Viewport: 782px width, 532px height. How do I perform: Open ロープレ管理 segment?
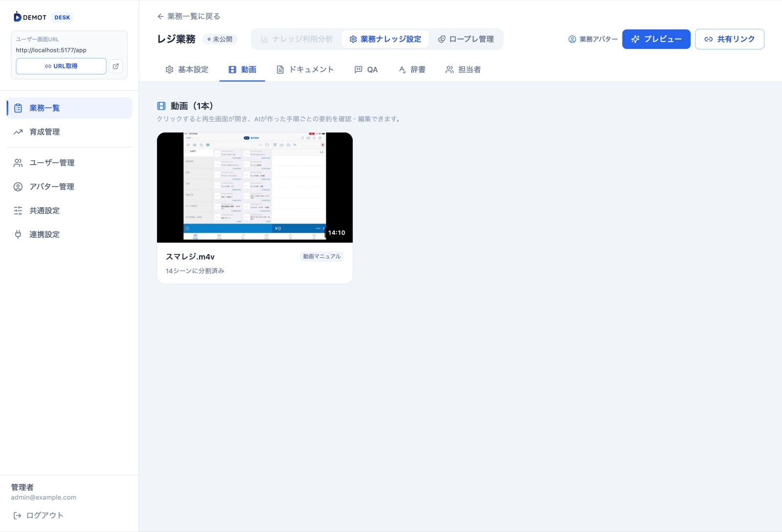[466, 39]
